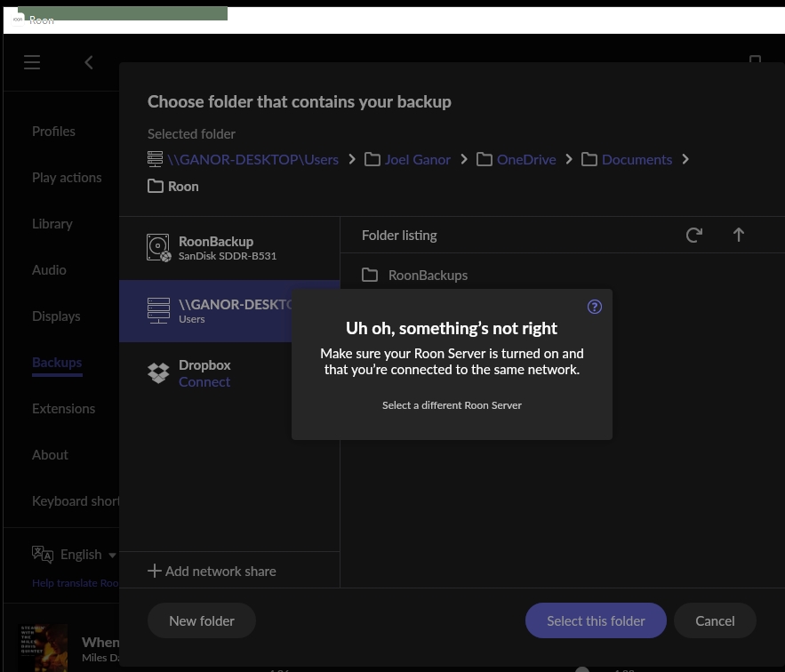Cancel the folder selection dialog

(715, 620)
